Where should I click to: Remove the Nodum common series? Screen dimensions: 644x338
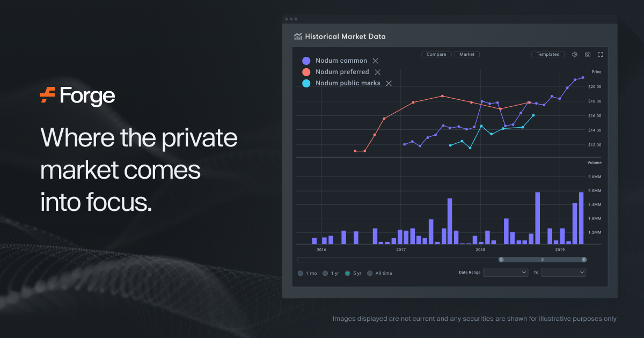pyautogui.click(x=376, y=61)
